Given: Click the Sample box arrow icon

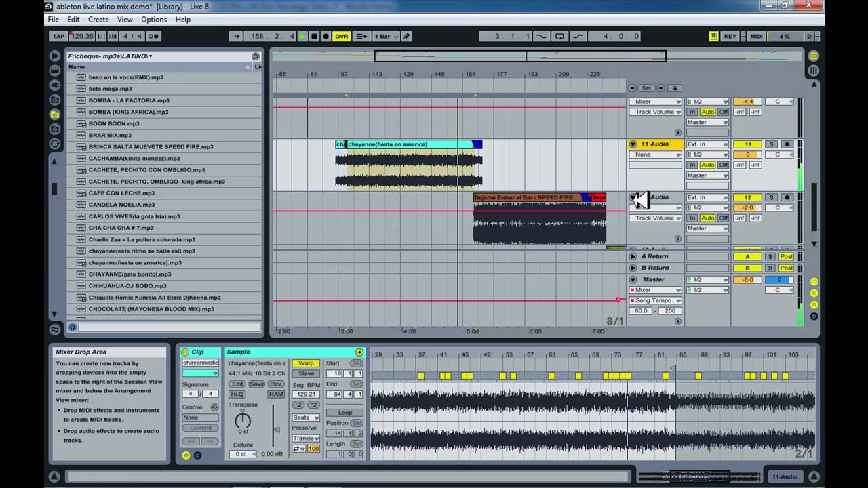Looking at the screenshot, I should tap(359, 352).
